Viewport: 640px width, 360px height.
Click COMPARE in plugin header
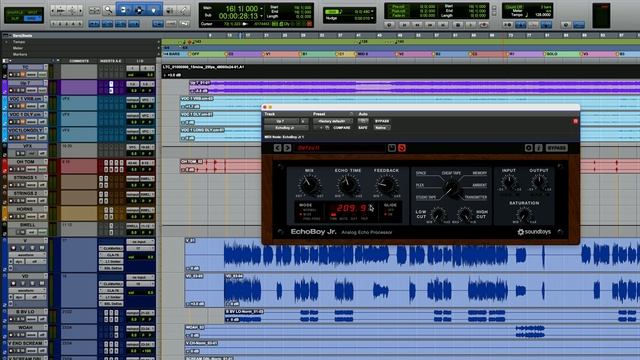342,128
